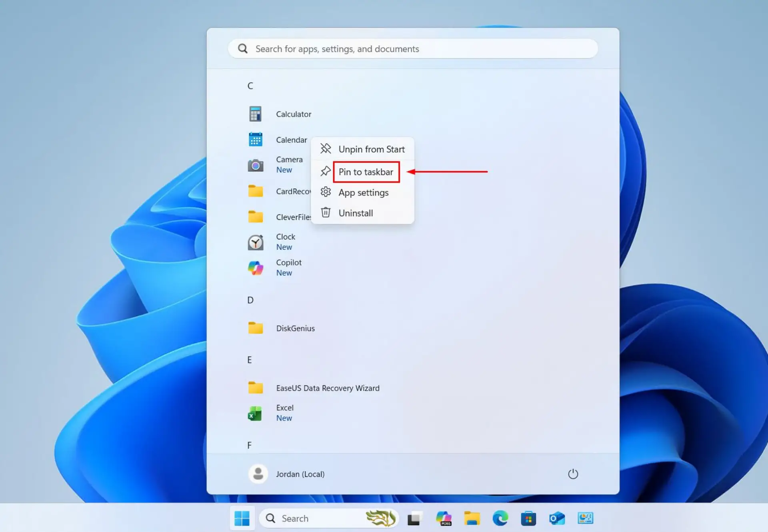Click the Start menu search field

coord(413,49)
